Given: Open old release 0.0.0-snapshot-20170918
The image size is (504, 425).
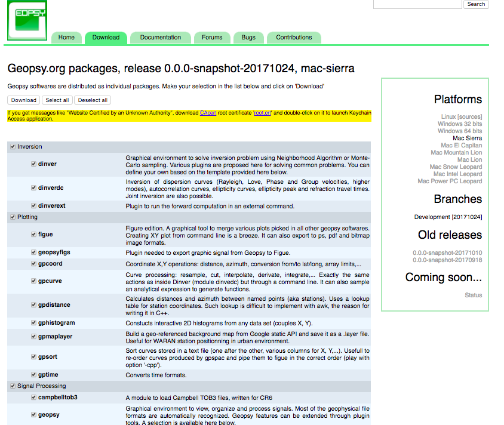Looking at the screenshot, I should pos(447,260).
